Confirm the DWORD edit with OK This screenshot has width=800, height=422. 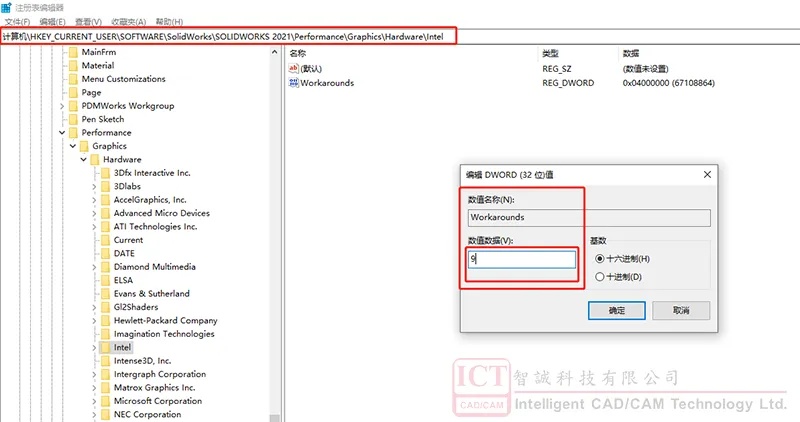pyautogui.click(x=616, y=310)
